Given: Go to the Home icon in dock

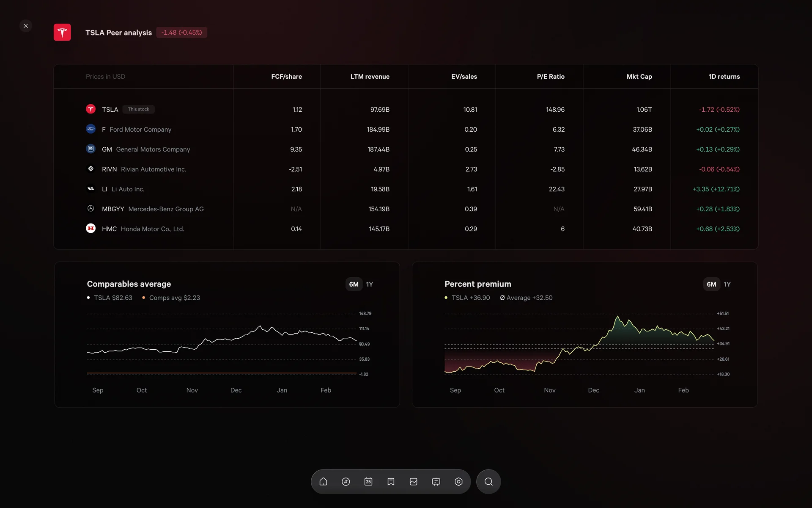Looking at the screenshot, I should pyautogui.click(x=323, y=482).
